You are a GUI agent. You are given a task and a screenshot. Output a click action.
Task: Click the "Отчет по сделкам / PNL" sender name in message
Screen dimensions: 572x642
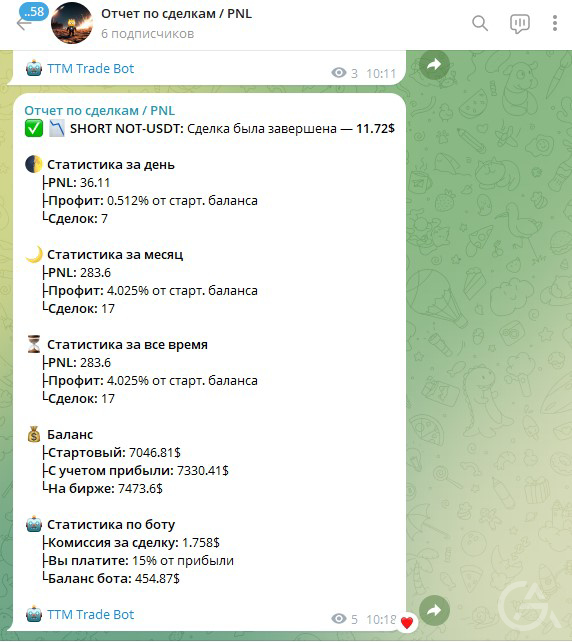pyautogui.click(x=99, y=111)
